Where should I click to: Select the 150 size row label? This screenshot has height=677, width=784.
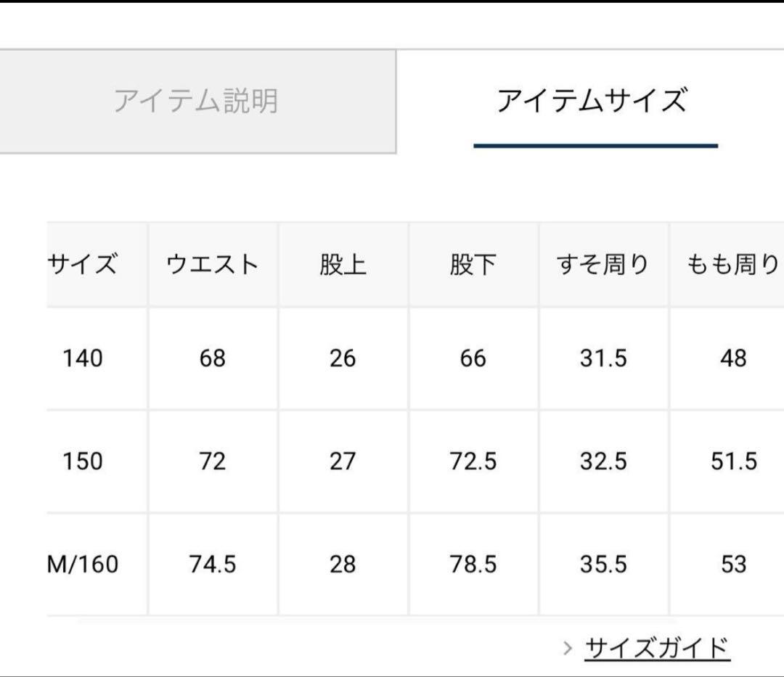[83, 461]
